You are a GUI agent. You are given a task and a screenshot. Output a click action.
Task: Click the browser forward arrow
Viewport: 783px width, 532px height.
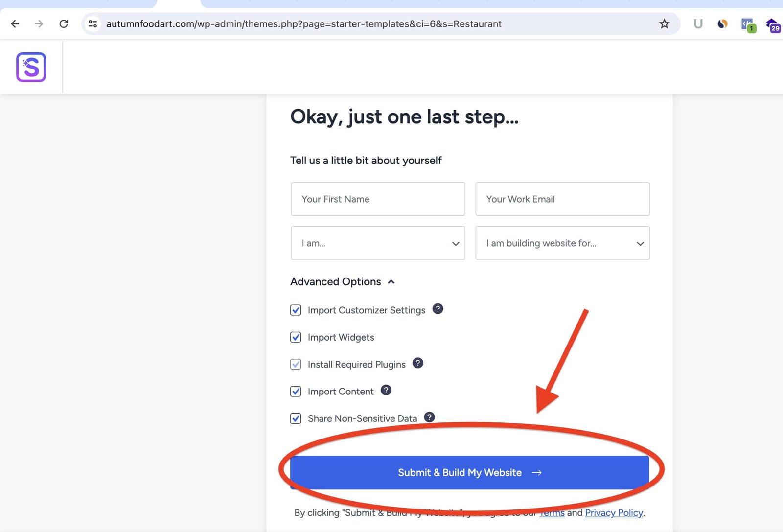pyautogui.click(x=39, y=23)
